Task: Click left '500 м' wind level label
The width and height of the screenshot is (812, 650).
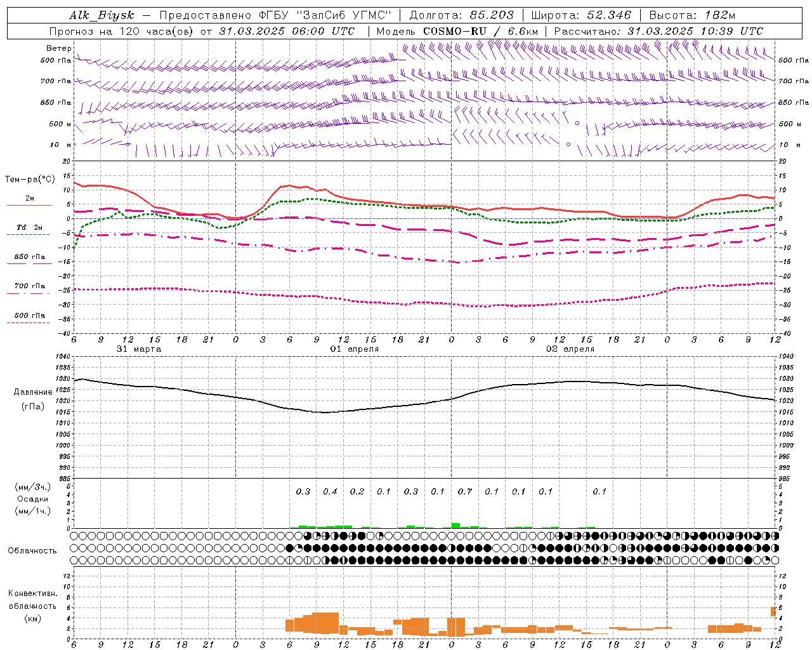Action: coord(60,124)
